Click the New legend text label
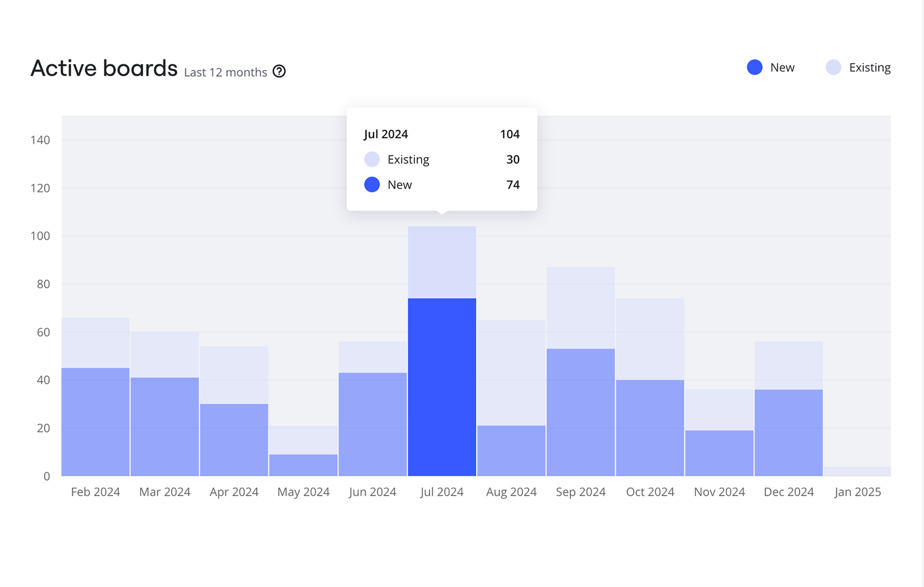The width and height of the screenshot is (924, 587). [782, 68]
